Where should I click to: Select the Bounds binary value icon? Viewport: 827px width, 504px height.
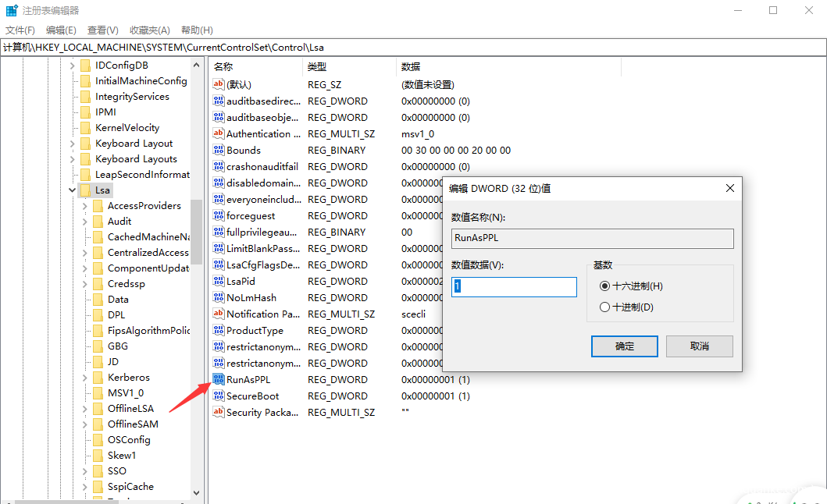[219, 150]
